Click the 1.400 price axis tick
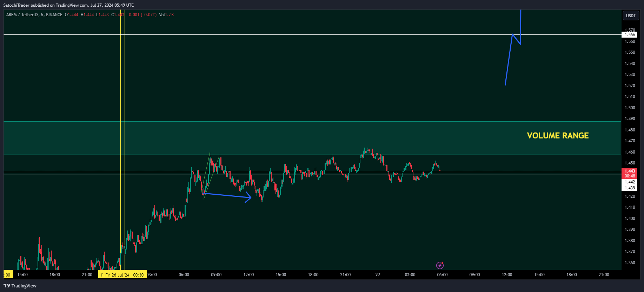The image size is (644, 292). (x=630, y=219)
